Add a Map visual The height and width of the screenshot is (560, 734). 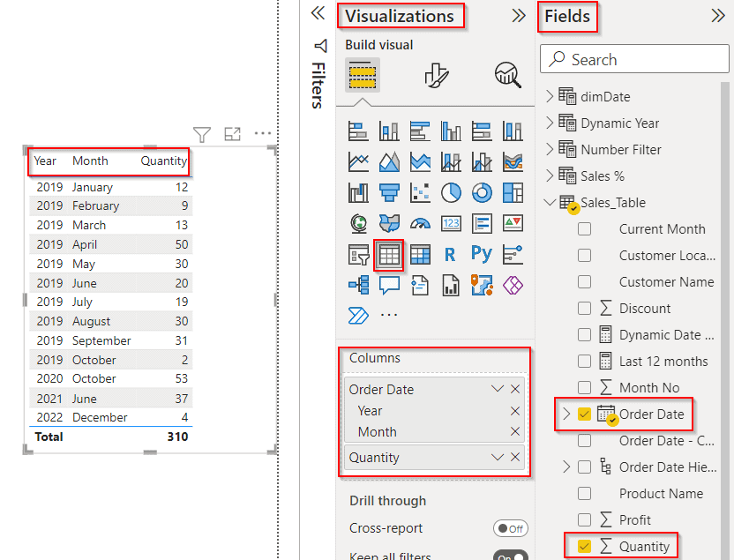point(358,224)
